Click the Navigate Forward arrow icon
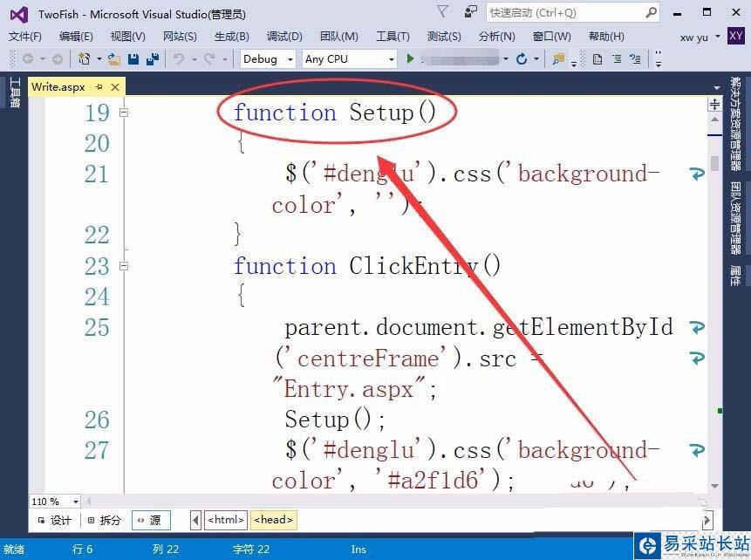Image resolution: width=751 pixels, height=560 pixels. click(57, 59)
